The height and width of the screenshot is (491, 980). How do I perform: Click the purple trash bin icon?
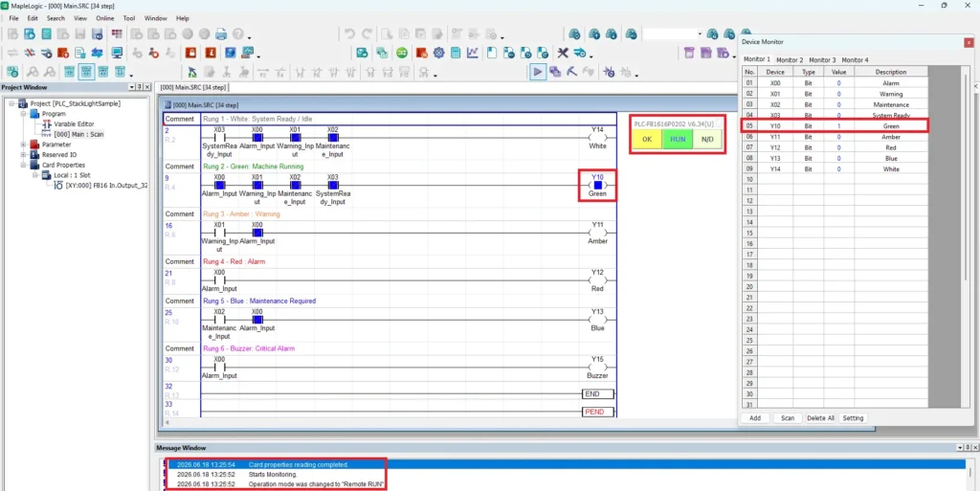689,53
